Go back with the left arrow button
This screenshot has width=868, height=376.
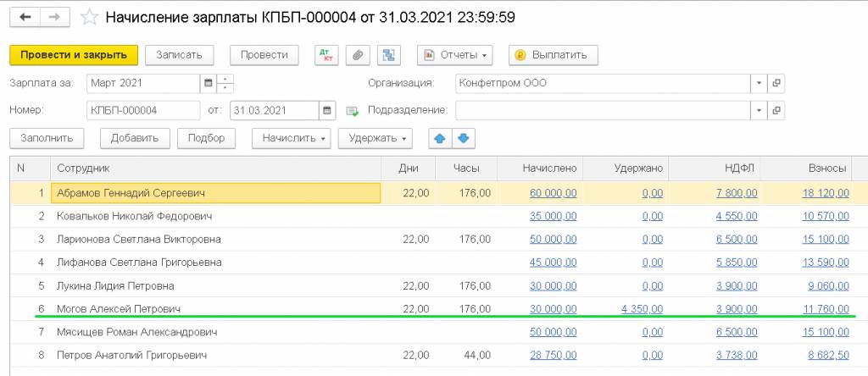point(25,17)
